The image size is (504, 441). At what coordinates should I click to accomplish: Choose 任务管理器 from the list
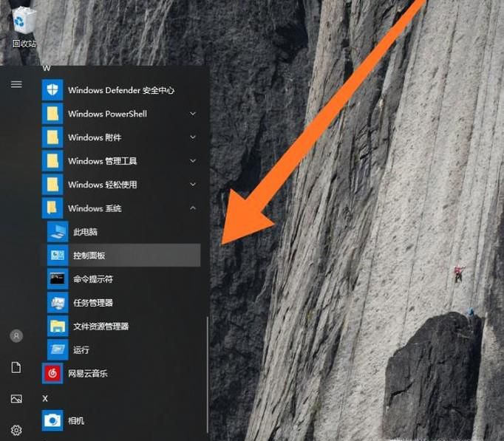[x=93, y=303]
